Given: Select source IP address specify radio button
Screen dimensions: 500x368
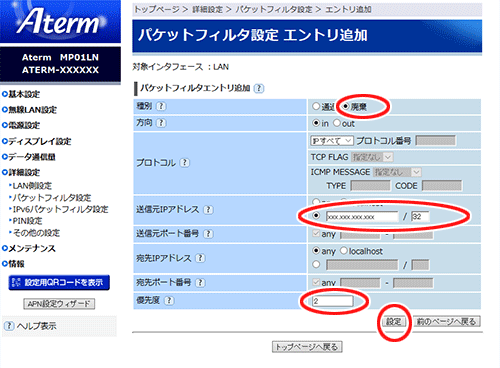Looking at the screenshot, I should [x=316, y=216].
